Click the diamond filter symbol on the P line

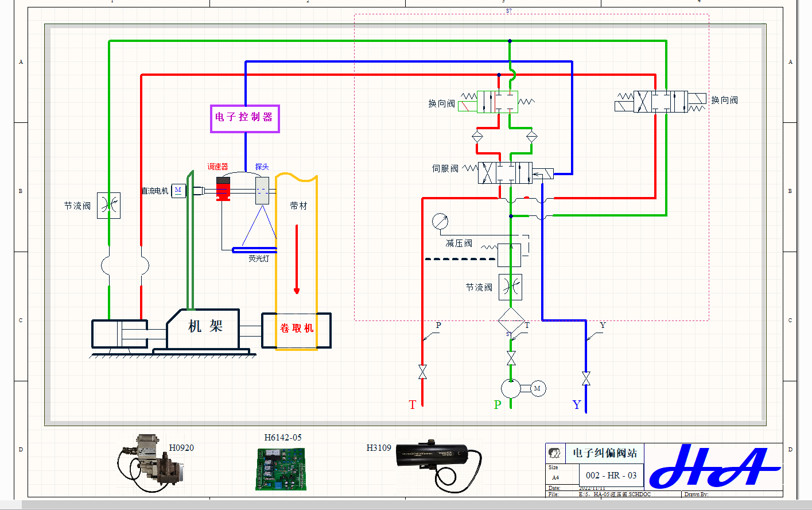(x=511, y=320)
